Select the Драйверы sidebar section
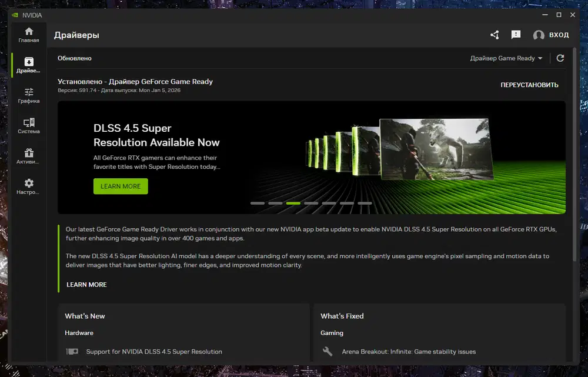The height and width of the screenshot is (377, 588). (x=29, y=65)
